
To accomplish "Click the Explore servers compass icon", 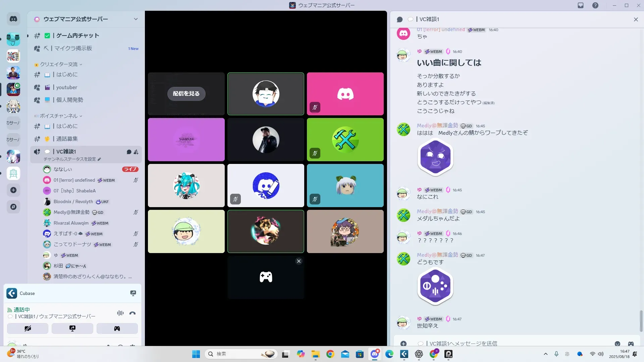I will click(x=13, y=207).
